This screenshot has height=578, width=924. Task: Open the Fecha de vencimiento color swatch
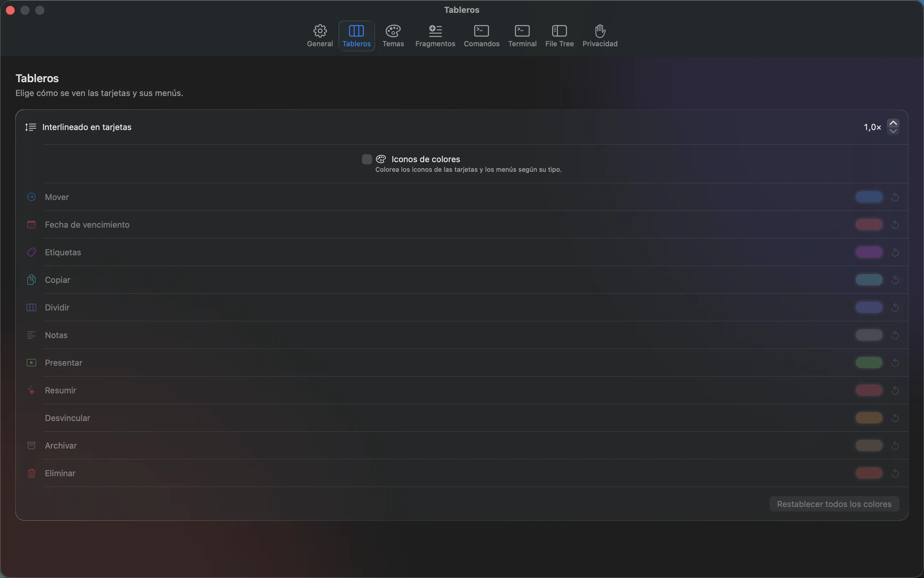pos(868,224)
